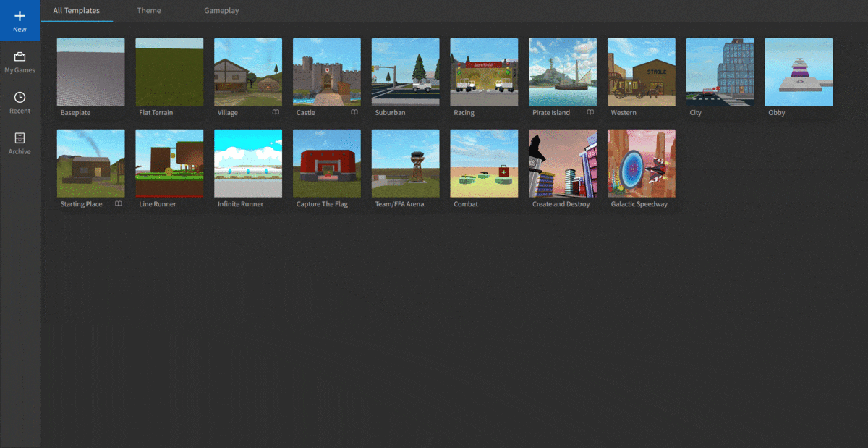
Task: Click the "Suburban" label text
Action: pos(390,113)
